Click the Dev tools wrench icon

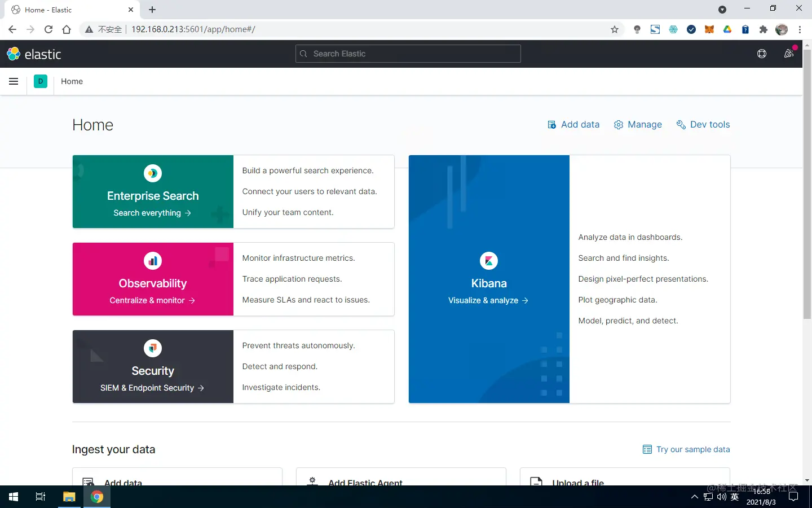(x=681, y=125)
